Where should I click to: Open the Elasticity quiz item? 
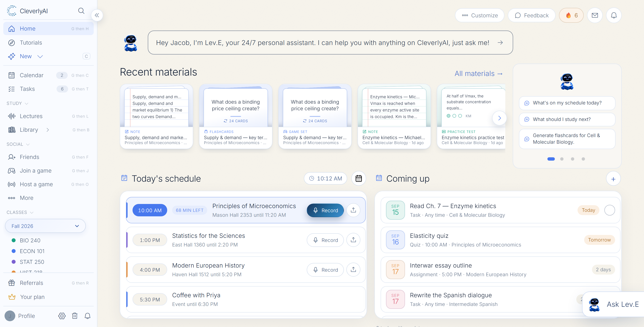coord(500,240)
